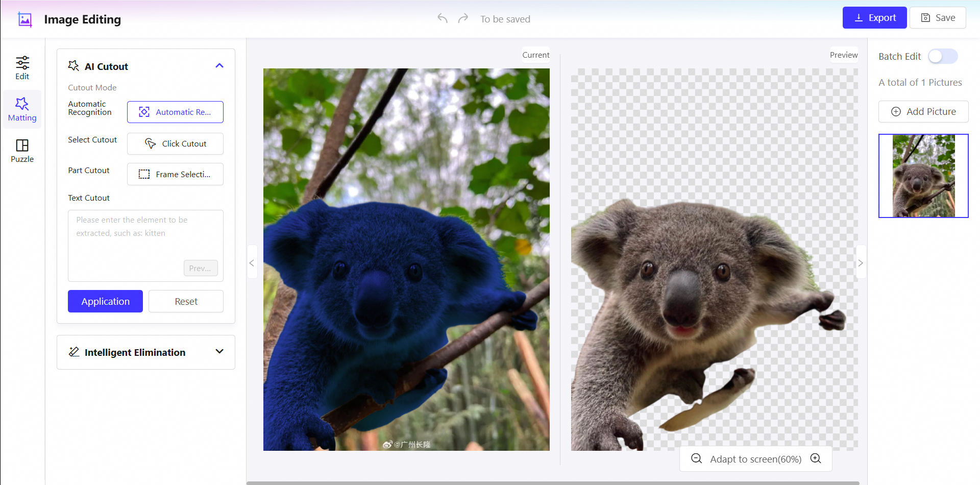
Task: Click the Preview label above the canvas
Action: (x=844, y=55)
